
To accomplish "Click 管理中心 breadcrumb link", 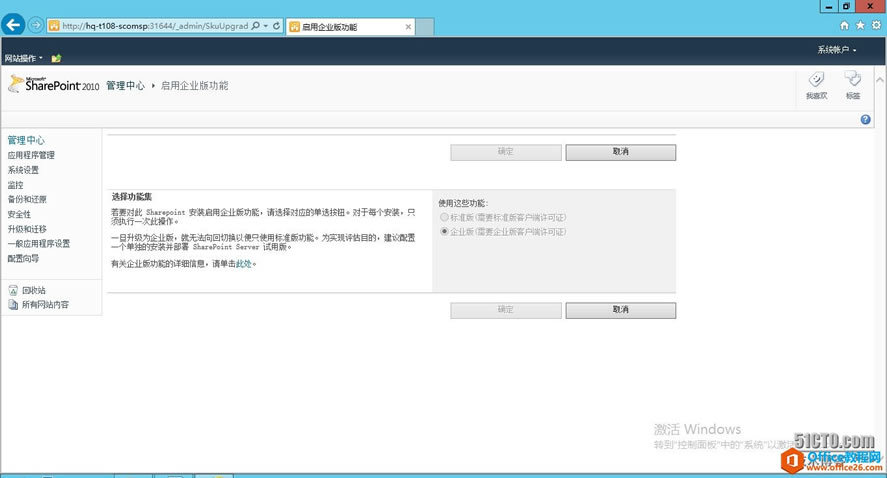I will (126, 85).
